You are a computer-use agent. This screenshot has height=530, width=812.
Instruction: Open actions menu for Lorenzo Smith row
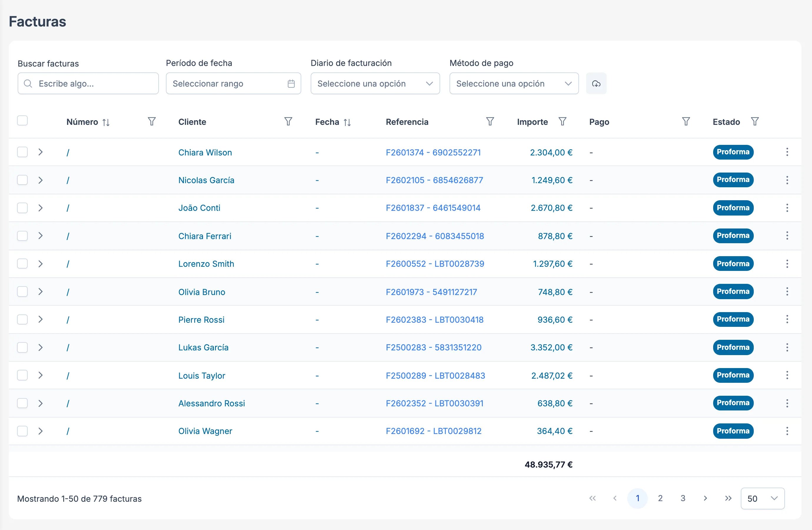pos(787,264)
